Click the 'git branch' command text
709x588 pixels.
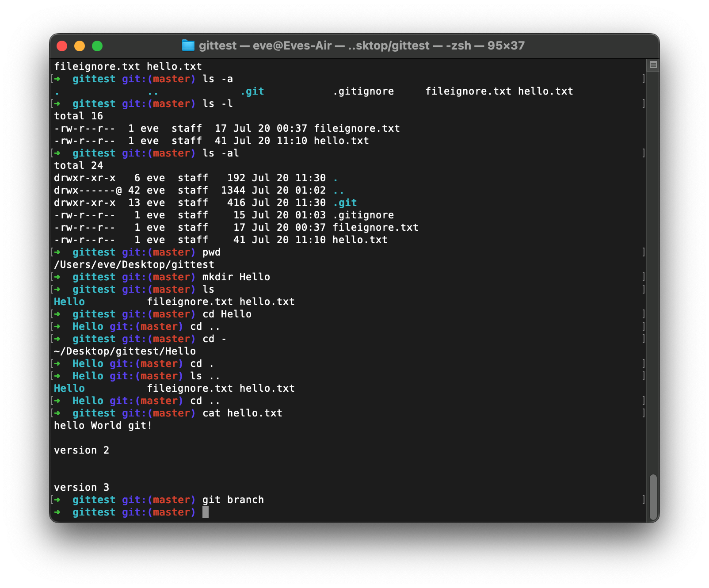tap(233, 500)
